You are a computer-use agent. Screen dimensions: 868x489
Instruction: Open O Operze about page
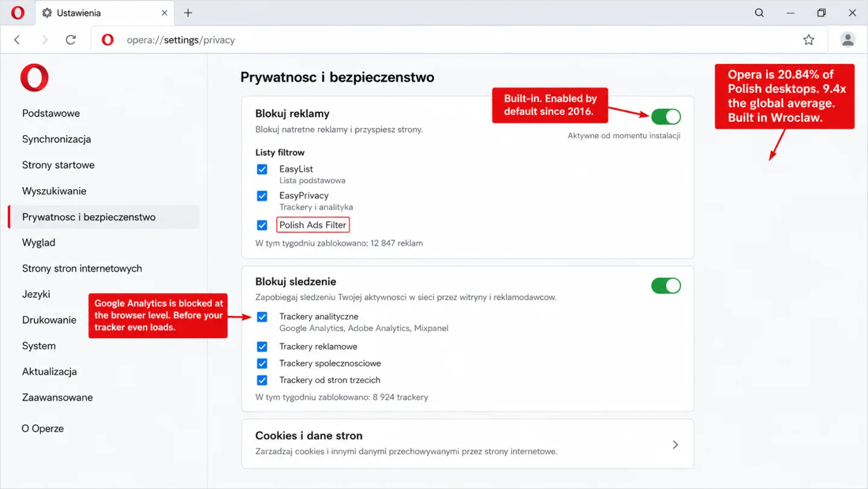pos(43,429)
